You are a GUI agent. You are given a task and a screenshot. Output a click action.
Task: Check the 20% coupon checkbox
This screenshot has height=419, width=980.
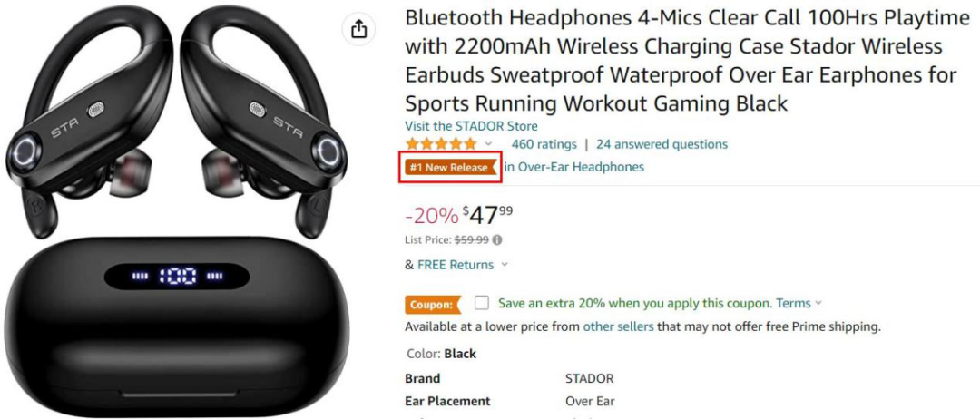[x=481, y=304]
